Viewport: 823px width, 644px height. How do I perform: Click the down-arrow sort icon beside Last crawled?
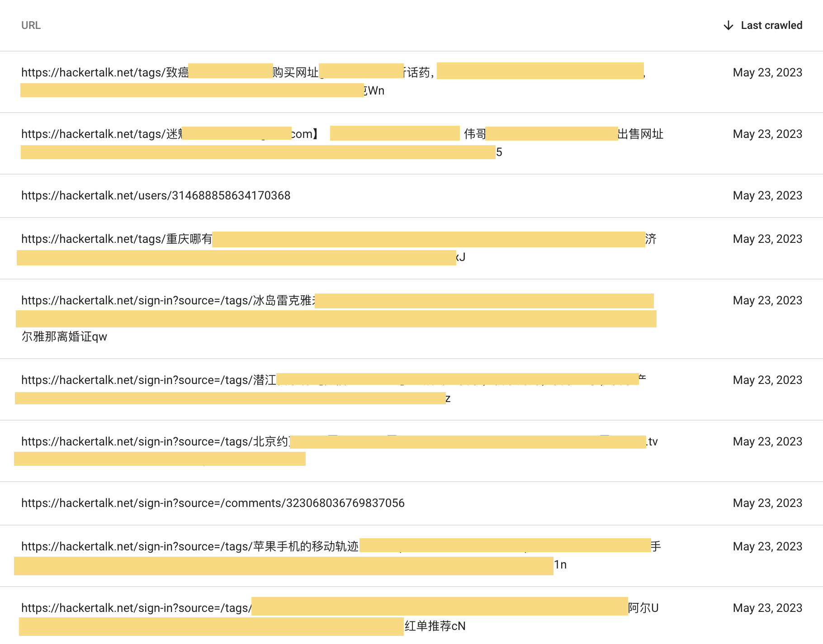pyautogui.click(x=728, y=25)
